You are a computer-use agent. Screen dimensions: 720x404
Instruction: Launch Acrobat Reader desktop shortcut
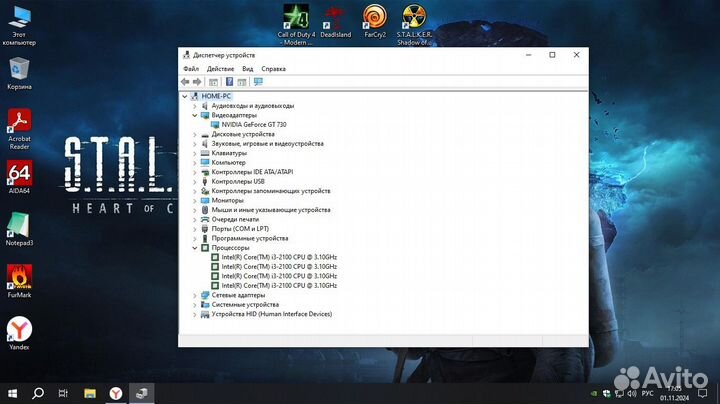tap(19, 129)
